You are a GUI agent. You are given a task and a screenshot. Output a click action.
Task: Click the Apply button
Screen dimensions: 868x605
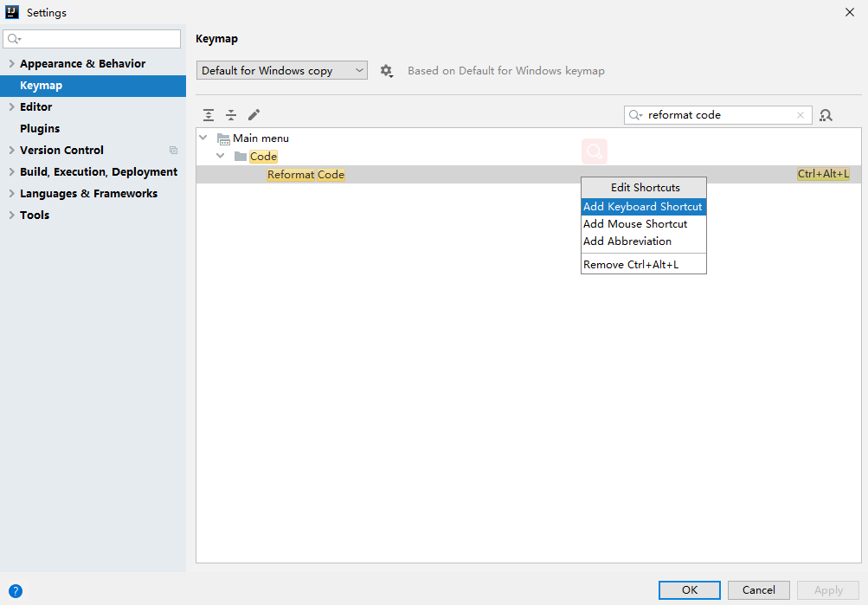coord(828,590)
